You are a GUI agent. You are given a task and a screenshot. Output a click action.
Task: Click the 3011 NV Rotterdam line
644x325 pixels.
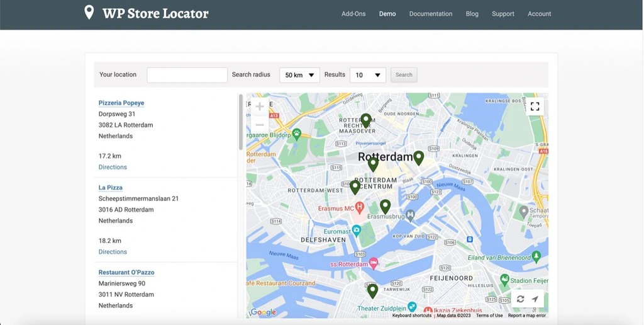pos(126,295)
